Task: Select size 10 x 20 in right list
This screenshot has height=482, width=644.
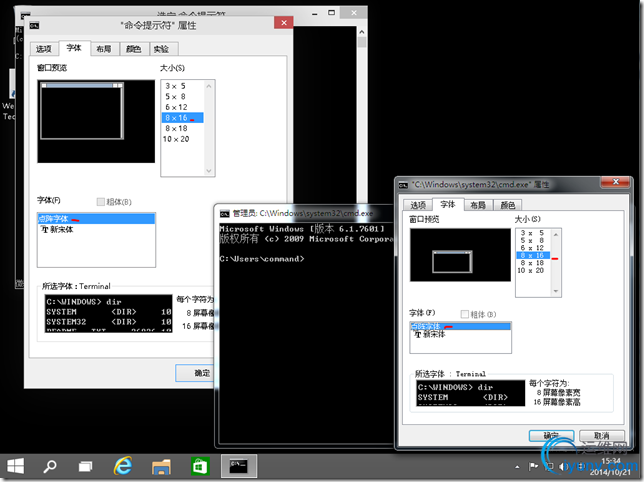Action: pyautogui.click(x=533, y=271)
